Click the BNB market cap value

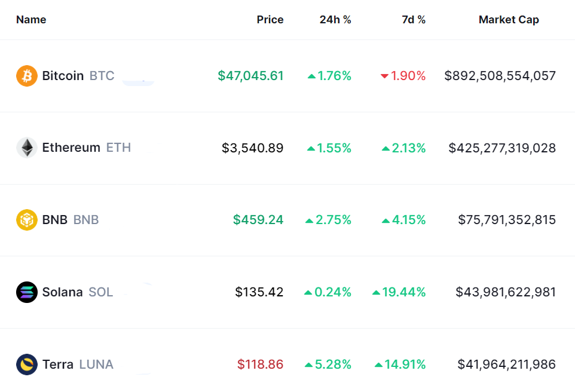tap(507, 220)
